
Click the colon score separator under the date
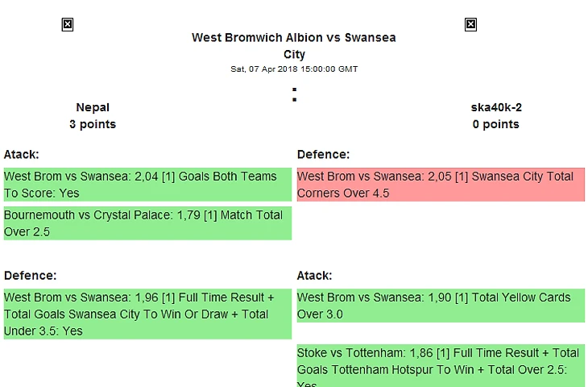(x=294, y=94)
